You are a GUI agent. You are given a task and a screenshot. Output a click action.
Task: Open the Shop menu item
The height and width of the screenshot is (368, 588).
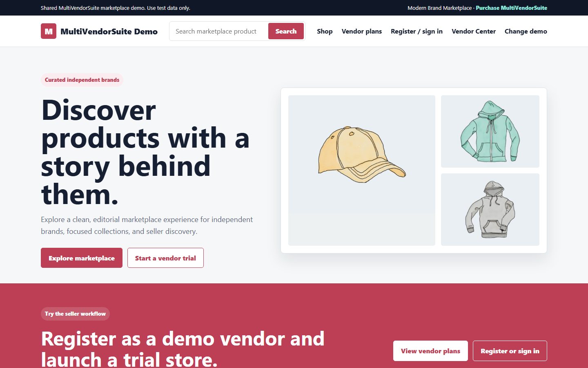(325, 31)
